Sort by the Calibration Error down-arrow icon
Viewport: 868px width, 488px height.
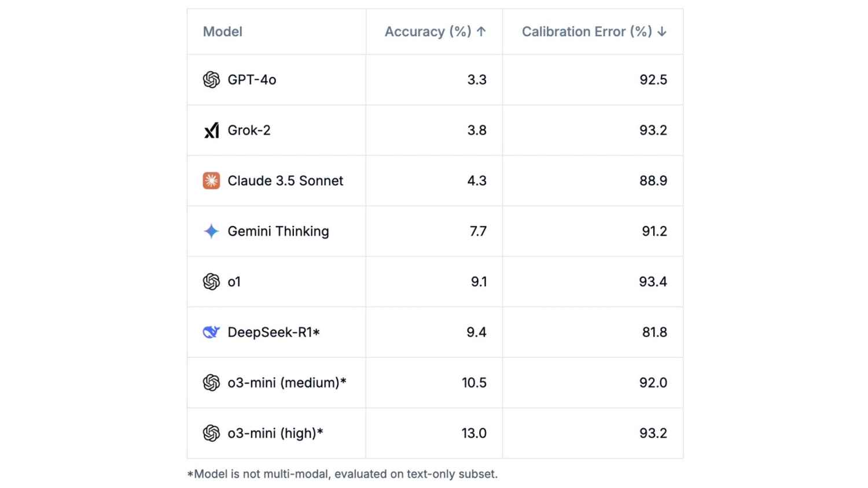pos(662,32)
